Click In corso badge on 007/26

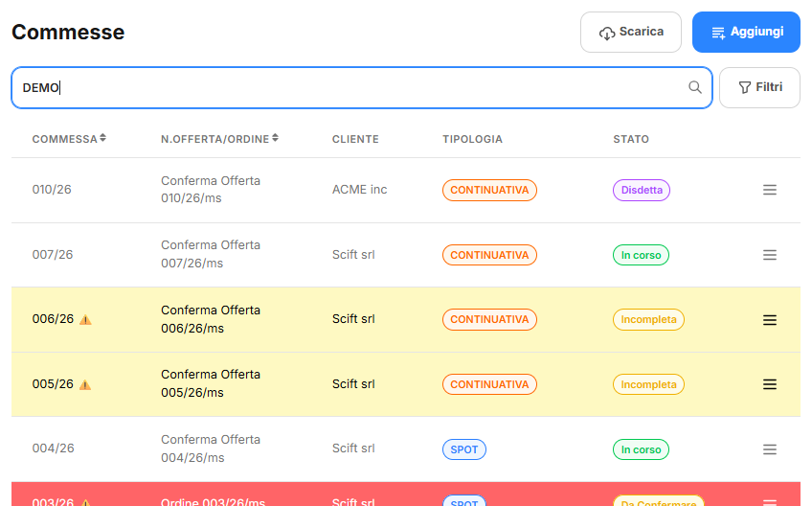(641, 255)
